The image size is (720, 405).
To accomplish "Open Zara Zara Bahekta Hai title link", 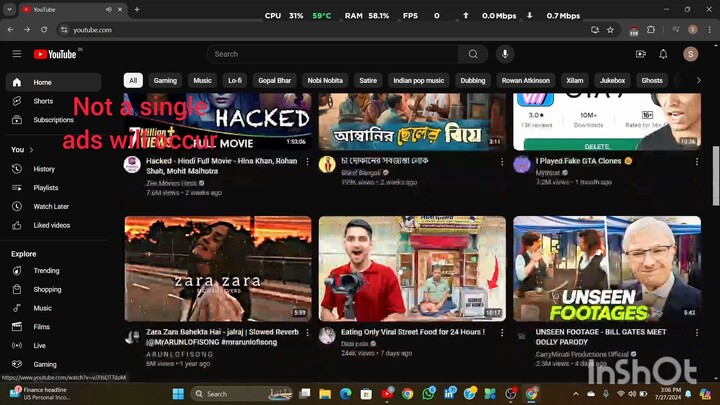I will pos(222,337).
